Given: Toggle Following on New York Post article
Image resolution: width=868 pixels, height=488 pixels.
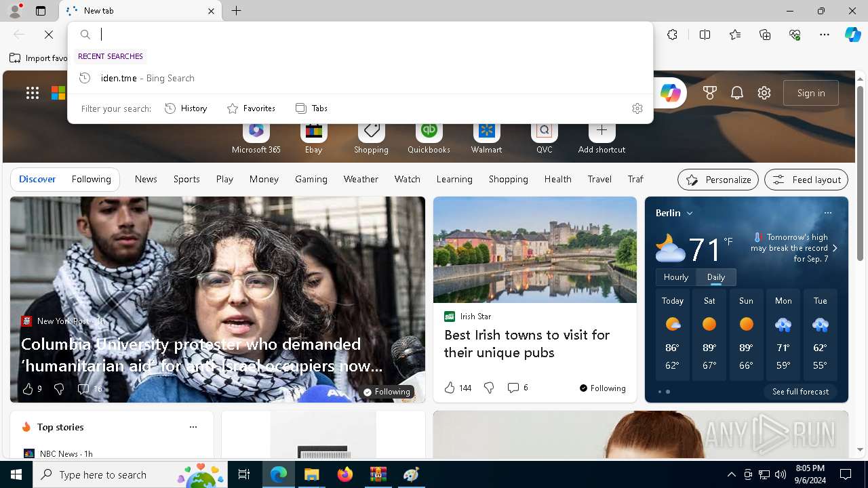Looking at the screenshot, I should [387, 392].
